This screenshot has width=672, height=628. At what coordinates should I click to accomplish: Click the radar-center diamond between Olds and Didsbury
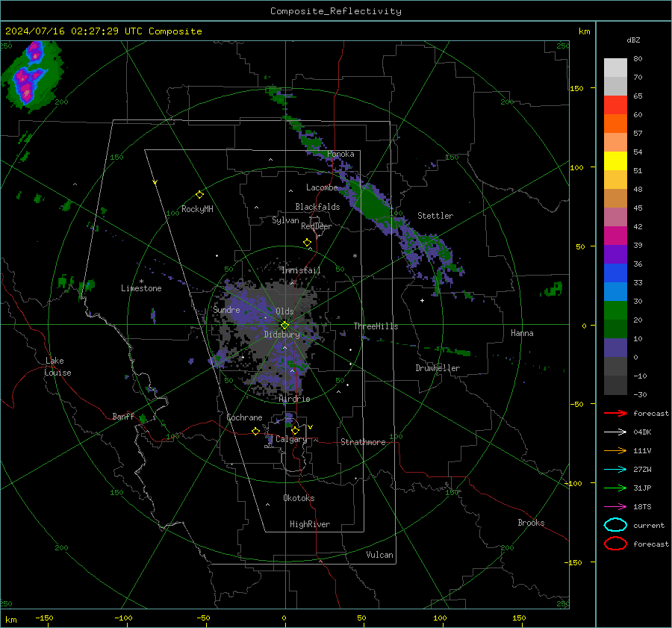coord(284,326)
